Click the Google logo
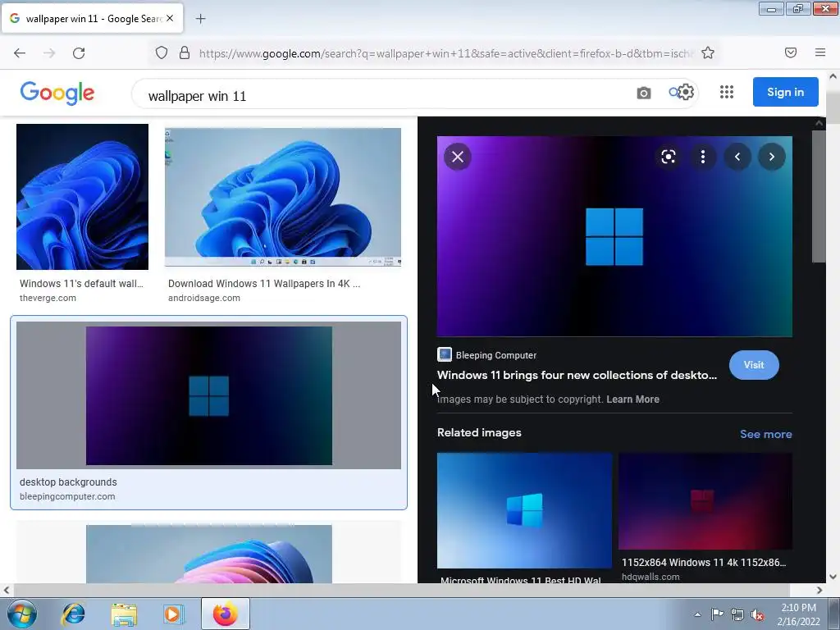 (57, 93)
